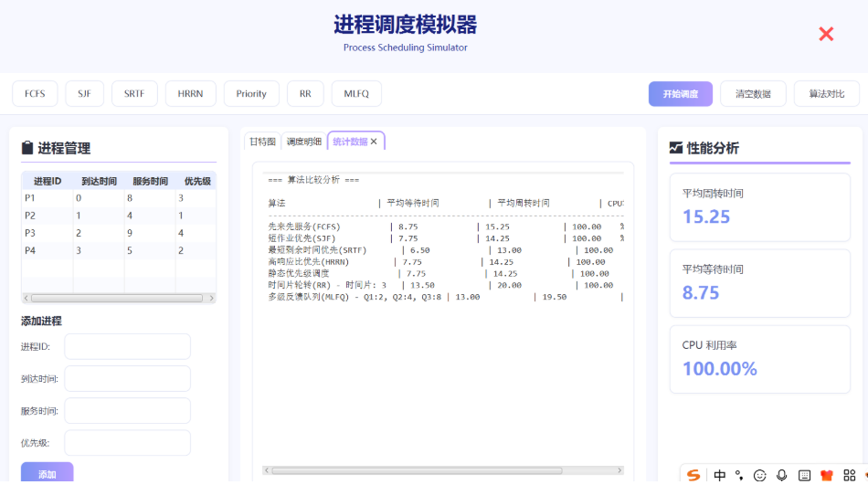Open the soft keyboard icon in IME bar

tap(804, 475)
